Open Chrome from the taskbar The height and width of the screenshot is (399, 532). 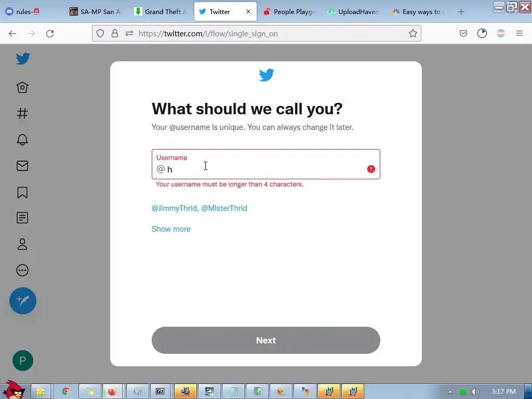click(65, 391)
